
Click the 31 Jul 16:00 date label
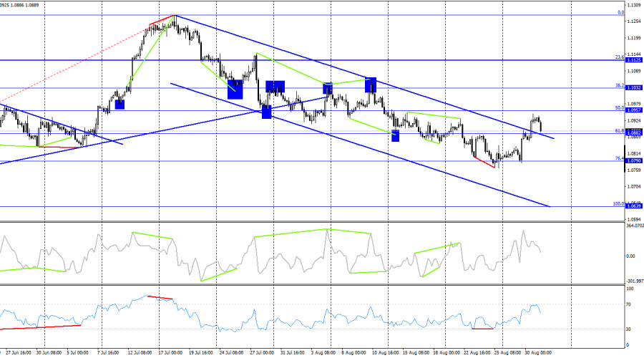point(293,353)
